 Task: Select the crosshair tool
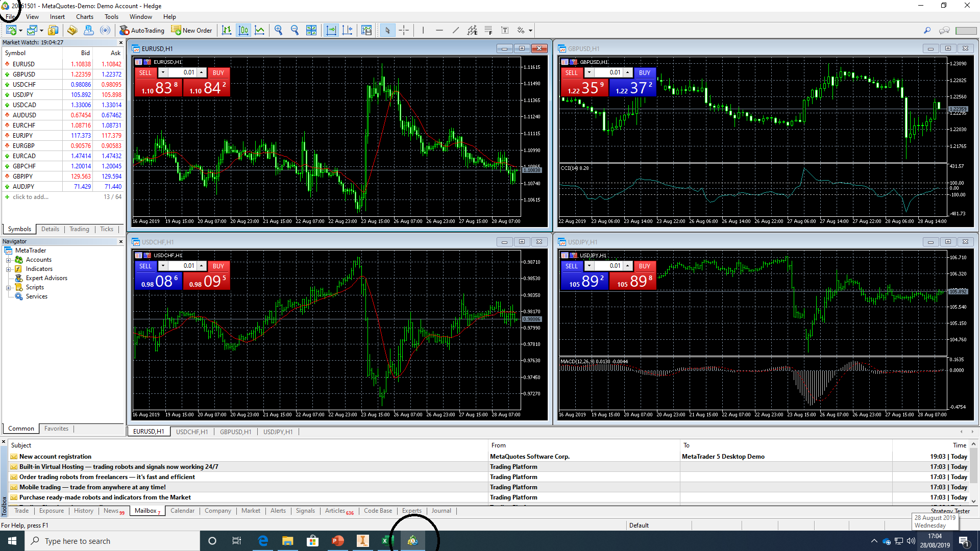click(x=404, y=31)
